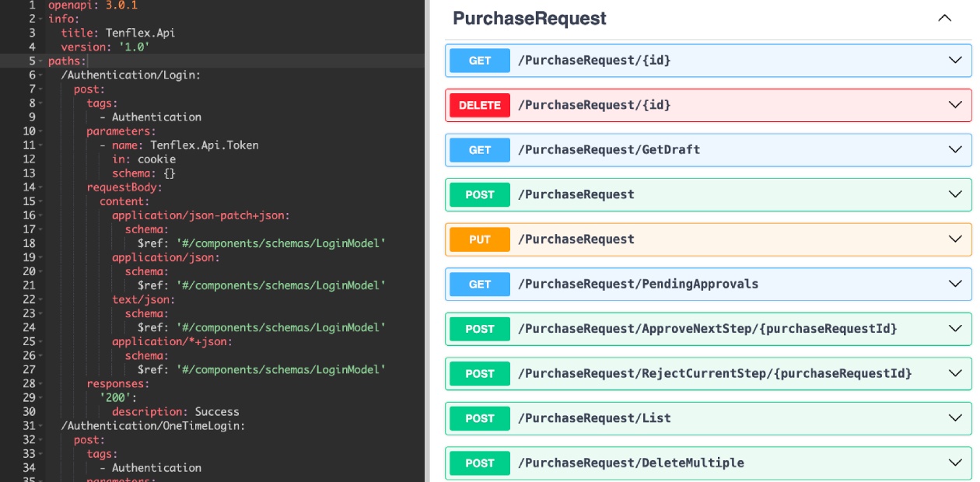Fold the /Authentication/OneTimeLogin block at line 31

41,426
